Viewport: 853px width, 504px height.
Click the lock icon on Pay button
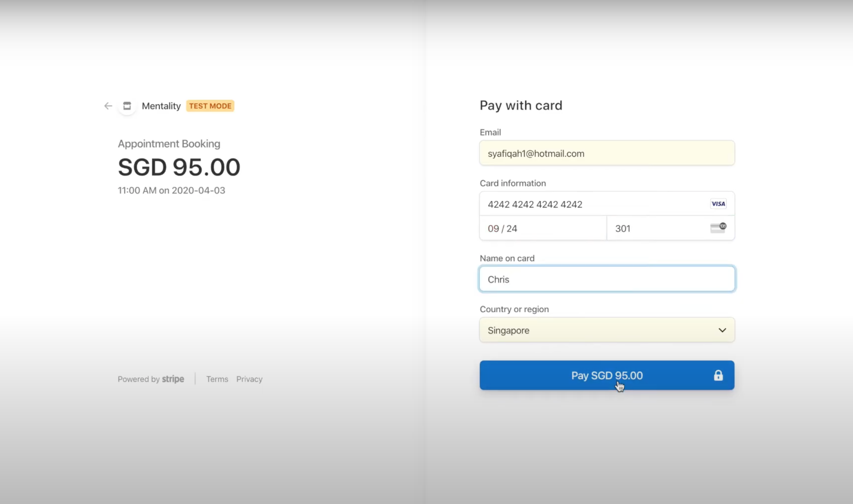pos(718,375)
